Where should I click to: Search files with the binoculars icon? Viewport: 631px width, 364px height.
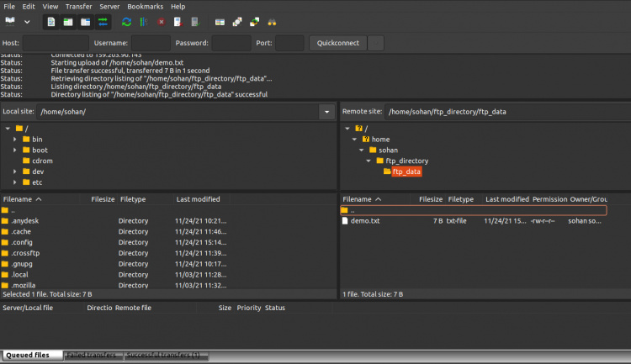[x=272, y=22]
